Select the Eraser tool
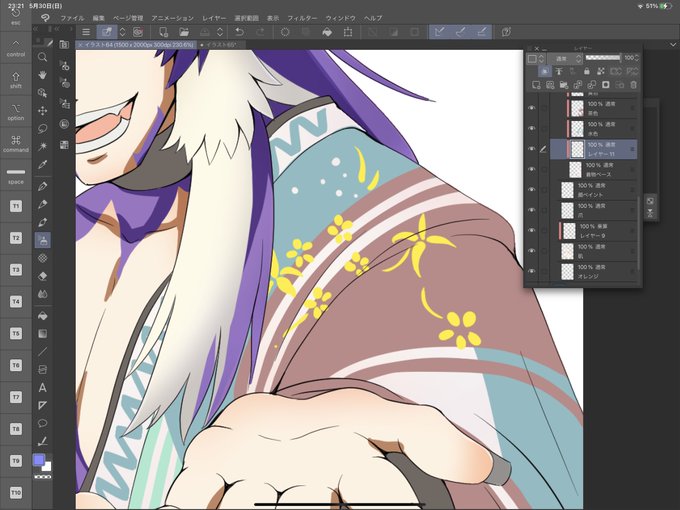The width and height of the screenshot is (680, 510). (x=42, y=276)
